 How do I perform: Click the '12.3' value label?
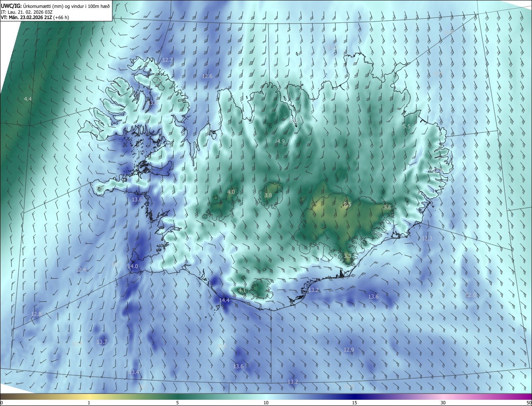tap(427, 238)
